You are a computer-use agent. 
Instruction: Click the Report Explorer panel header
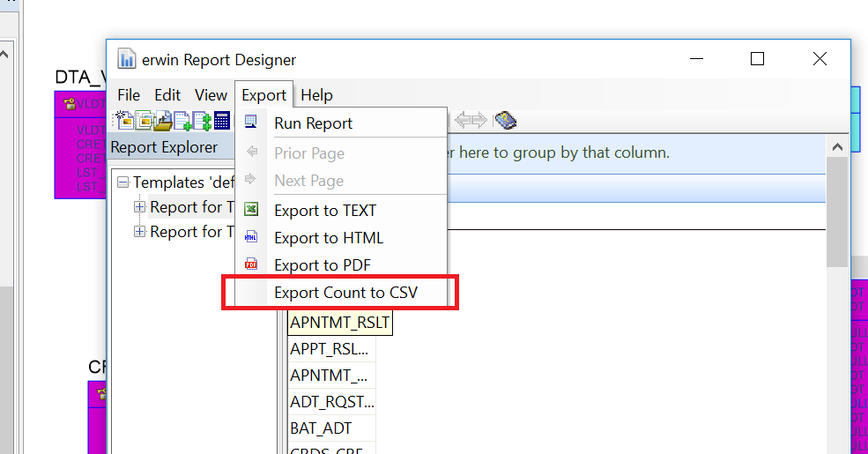pyautogui.click(x=171, y=147)
